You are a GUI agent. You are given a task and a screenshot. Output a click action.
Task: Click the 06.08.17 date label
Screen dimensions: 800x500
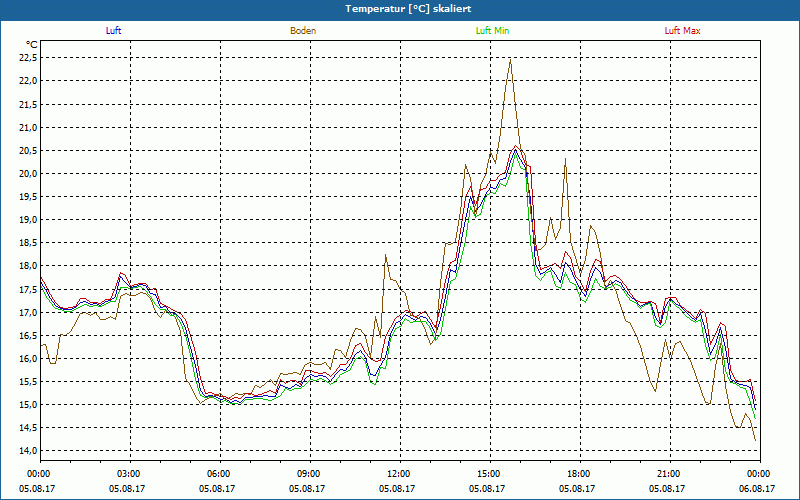click(x=757, y=489)
